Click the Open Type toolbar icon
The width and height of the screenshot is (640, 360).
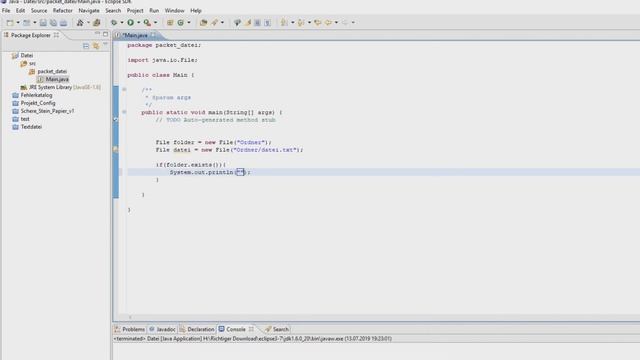click(x=203, y=23)
